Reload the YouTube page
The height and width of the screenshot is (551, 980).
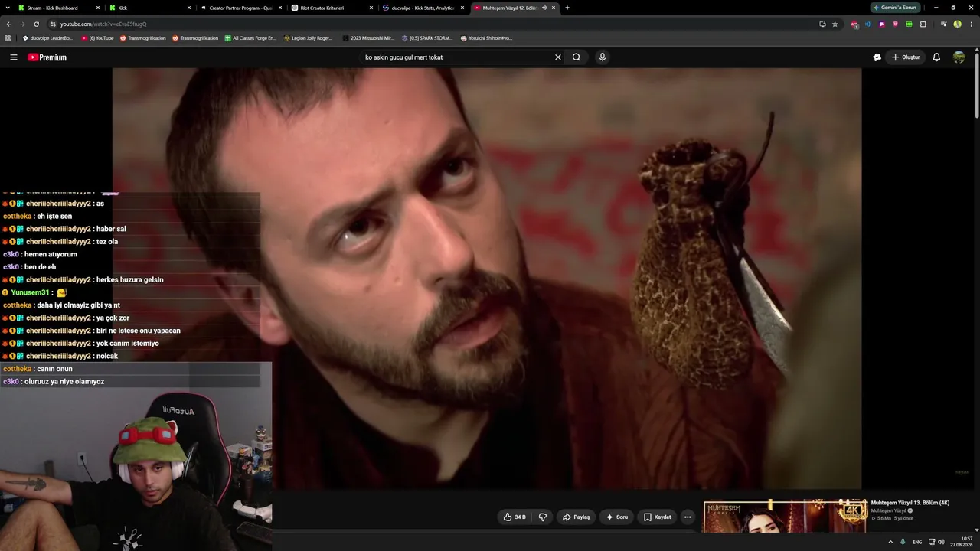pos(36,24)
